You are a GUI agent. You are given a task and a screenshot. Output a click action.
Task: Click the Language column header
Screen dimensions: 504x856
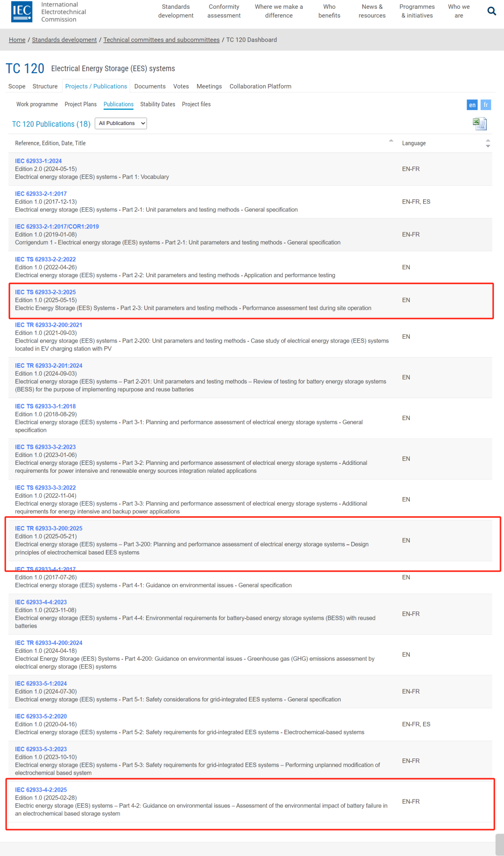[x=414, y=143]
